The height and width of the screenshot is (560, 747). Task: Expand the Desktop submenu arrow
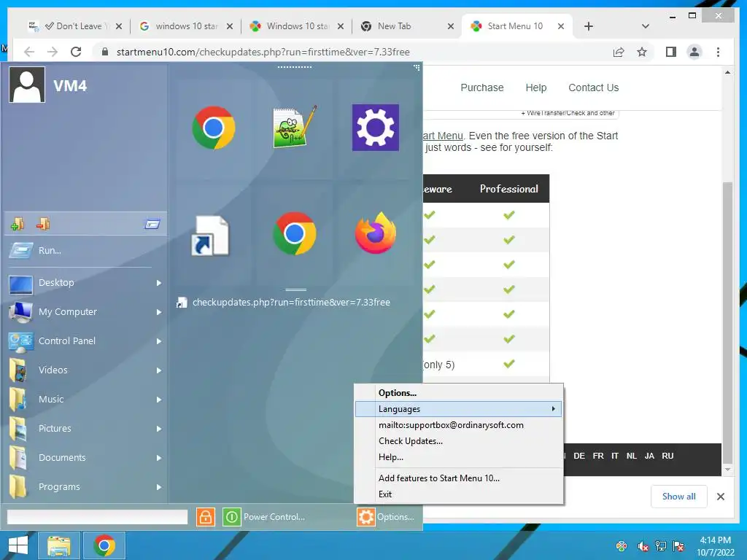pos(158,283)
